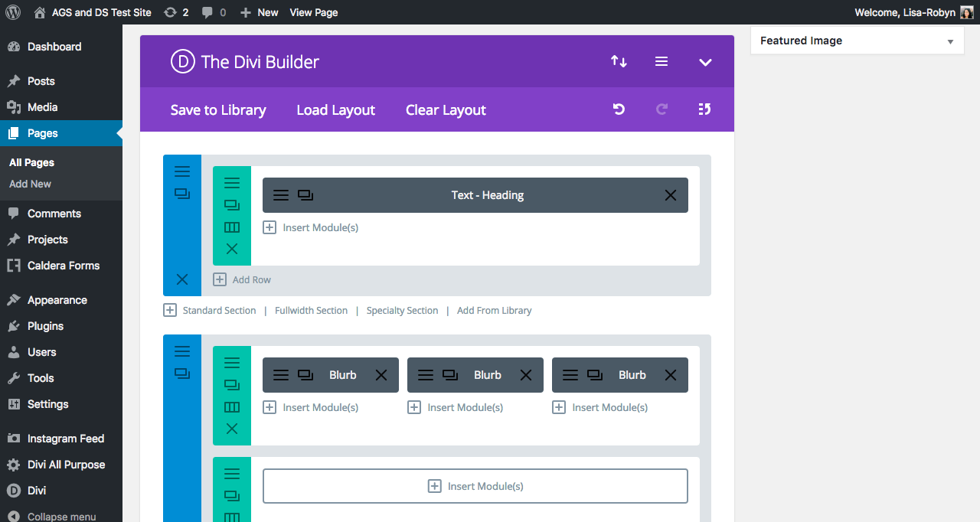Open the Welcome, Lisa-Robyn account menu
Screen dimensions: 980x522
pyautogui.click(x=914, y=12)
